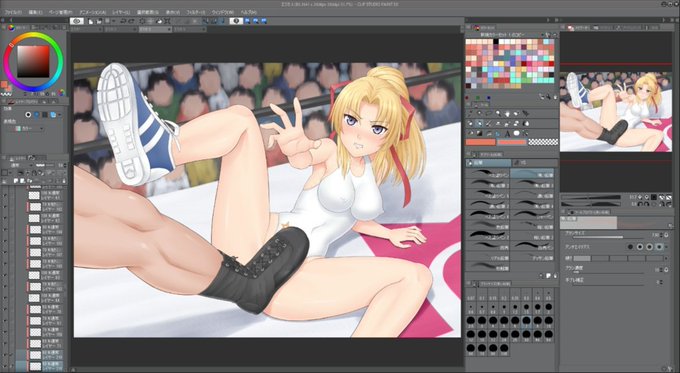
Task: Click the ブラシ濃度 brush density slider
Action: [608, 273]
